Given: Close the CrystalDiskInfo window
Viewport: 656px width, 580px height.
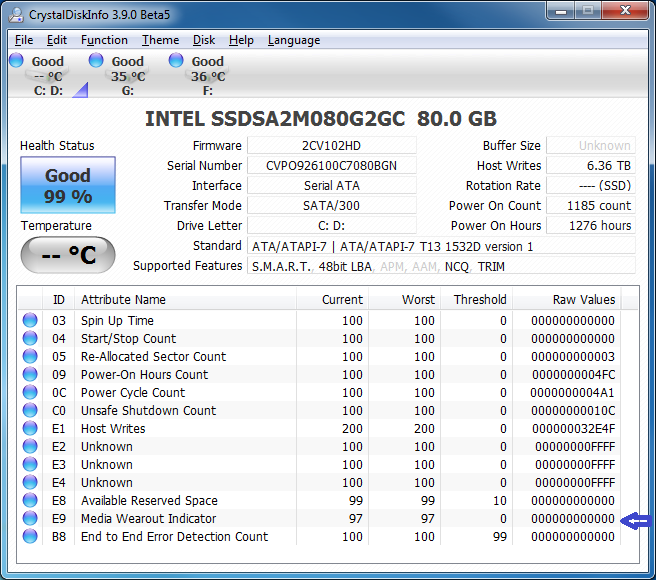Looking at the screenshot, I should (625, 10).
